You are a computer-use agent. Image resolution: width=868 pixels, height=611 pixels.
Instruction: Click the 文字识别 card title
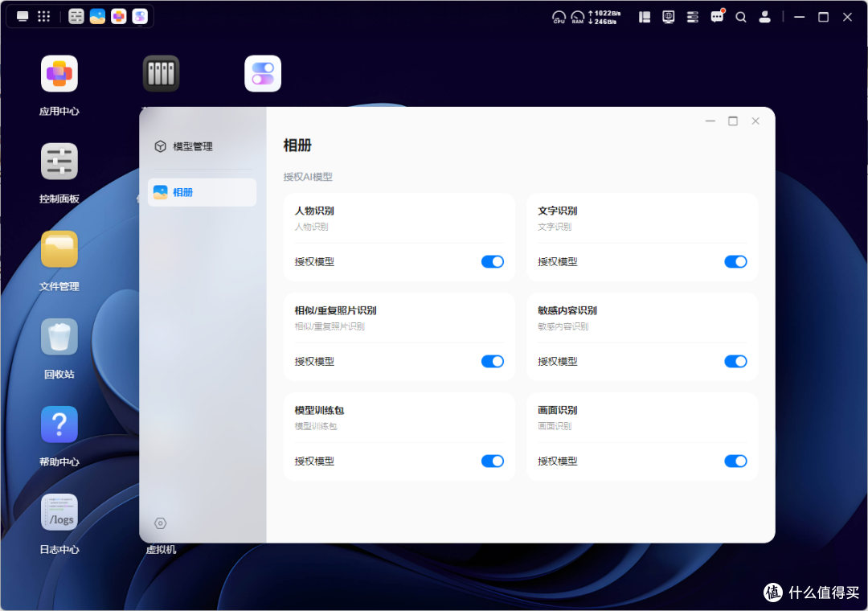click(x=558, y=211)
